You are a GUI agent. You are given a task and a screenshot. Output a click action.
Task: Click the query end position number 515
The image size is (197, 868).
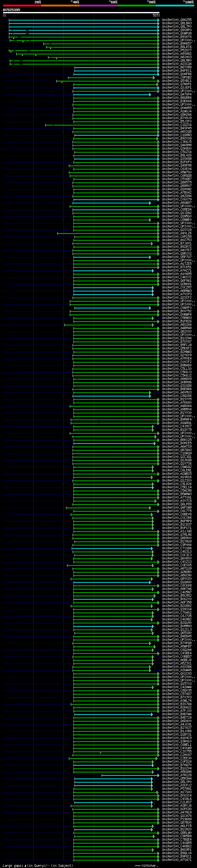155,15
